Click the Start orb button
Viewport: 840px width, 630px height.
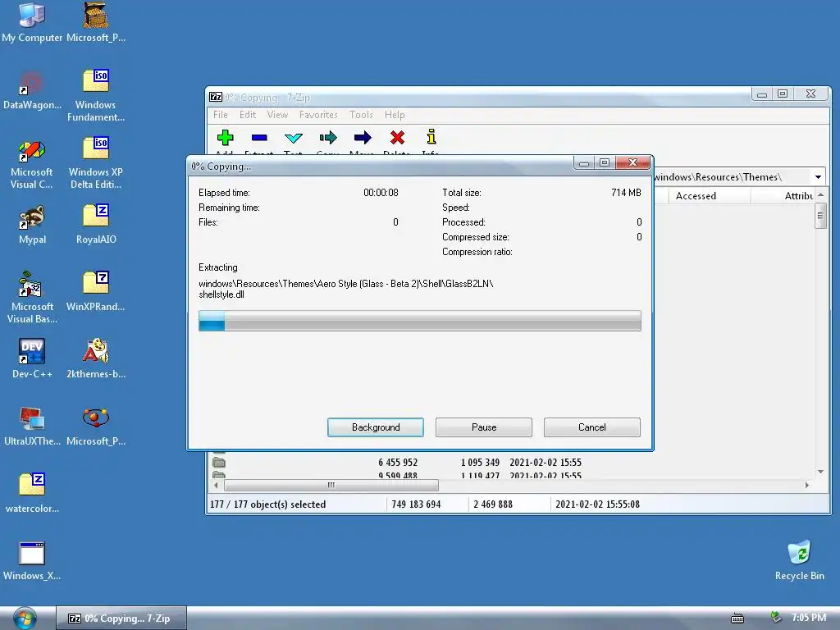click(24, 619)
